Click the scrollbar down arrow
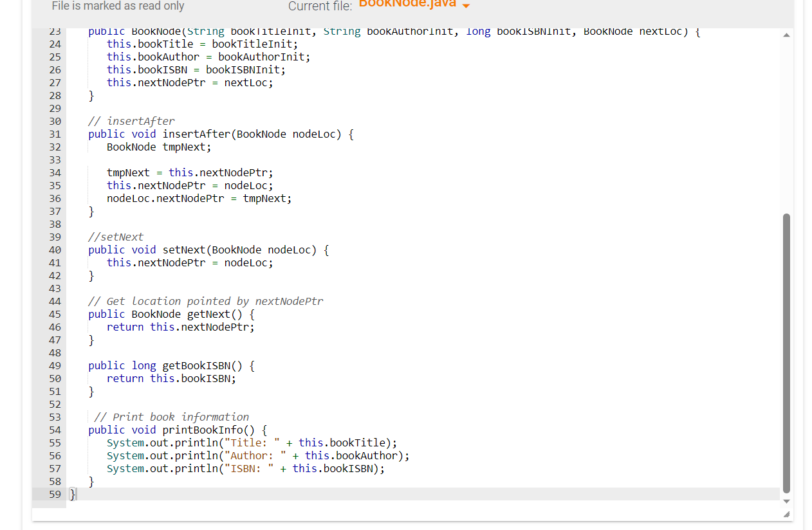The height and width of the screenshot is (530, 812). click(786, 502)
